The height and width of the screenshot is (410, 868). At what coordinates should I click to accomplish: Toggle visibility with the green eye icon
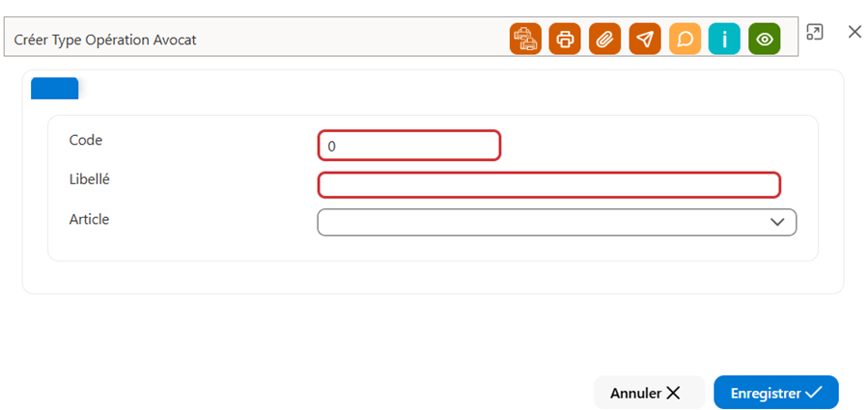tap(765, 39)
